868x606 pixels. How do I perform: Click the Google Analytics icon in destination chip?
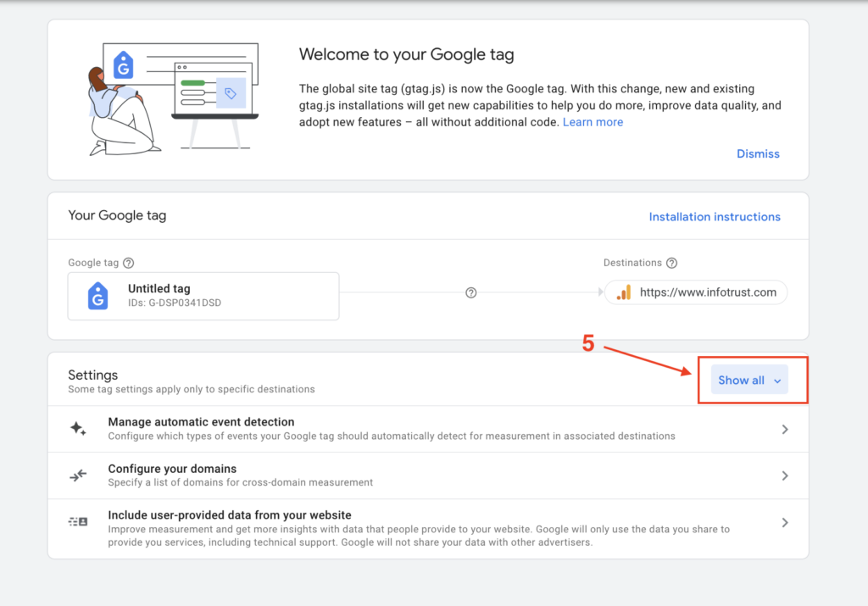click(623, 292)
